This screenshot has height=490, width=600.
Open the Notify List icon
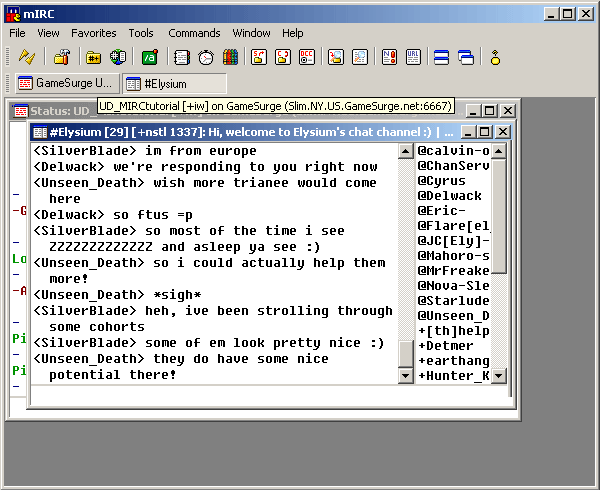click(x=389, y=57)
